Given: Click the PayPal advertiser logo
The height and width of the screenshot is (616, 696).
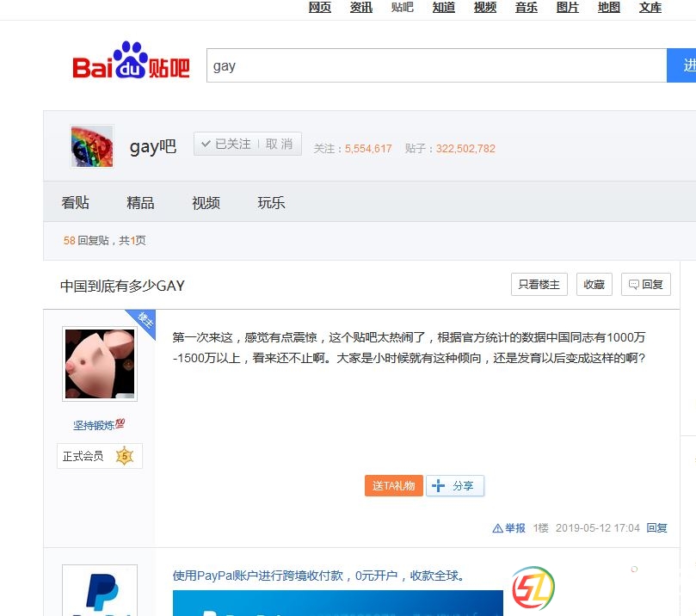Looking at the screenshot, I should click(100, 590).
